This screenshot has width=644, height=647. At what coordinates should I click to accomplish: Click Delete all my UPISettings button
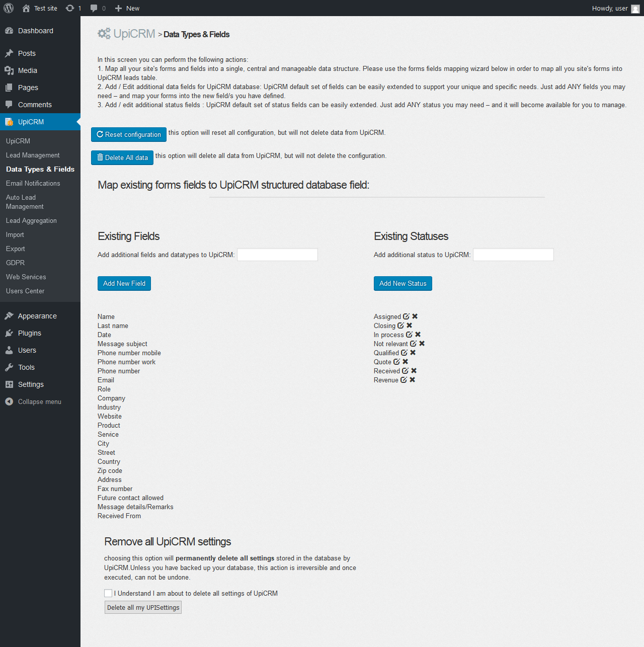pyautogui.click(x=143, y=607)
